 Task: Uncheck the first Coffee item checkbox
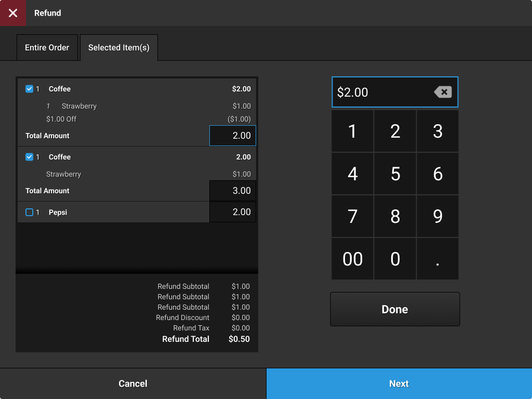click(29, 89)
